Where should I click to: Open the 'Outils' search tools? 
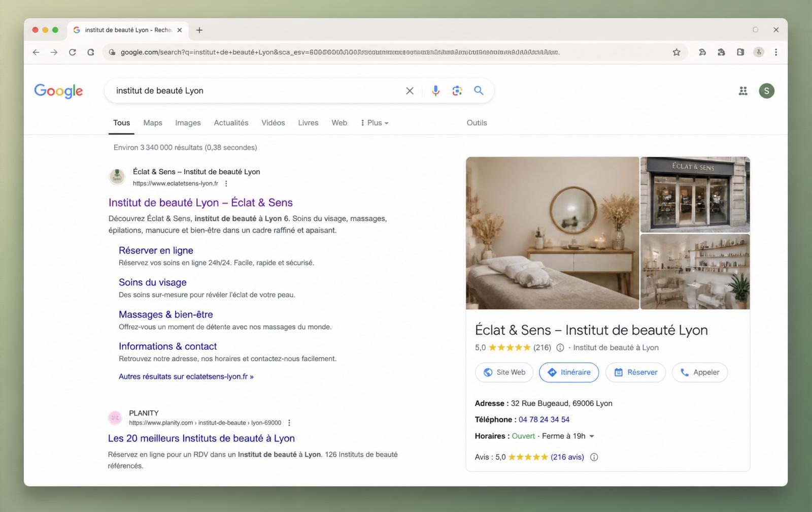477,123
